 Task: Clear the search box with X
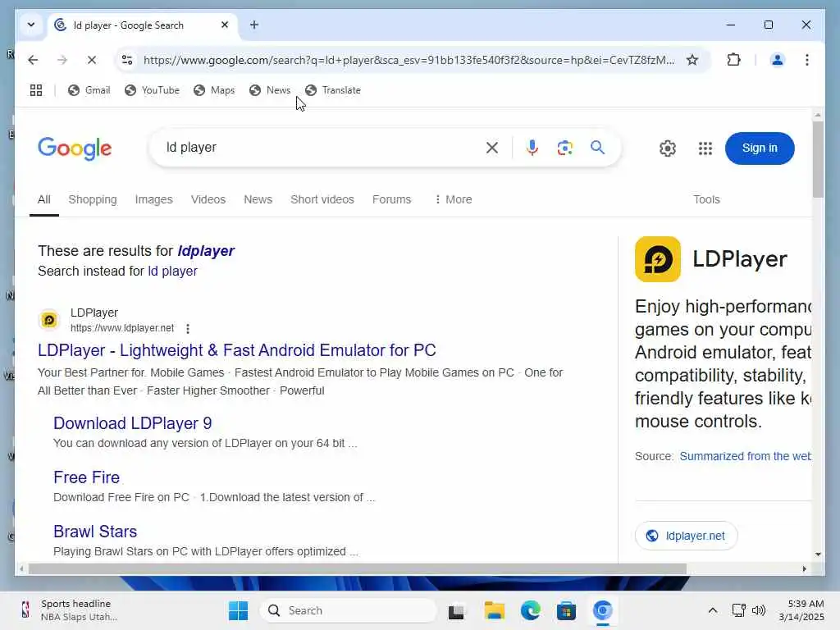point(492,148)
